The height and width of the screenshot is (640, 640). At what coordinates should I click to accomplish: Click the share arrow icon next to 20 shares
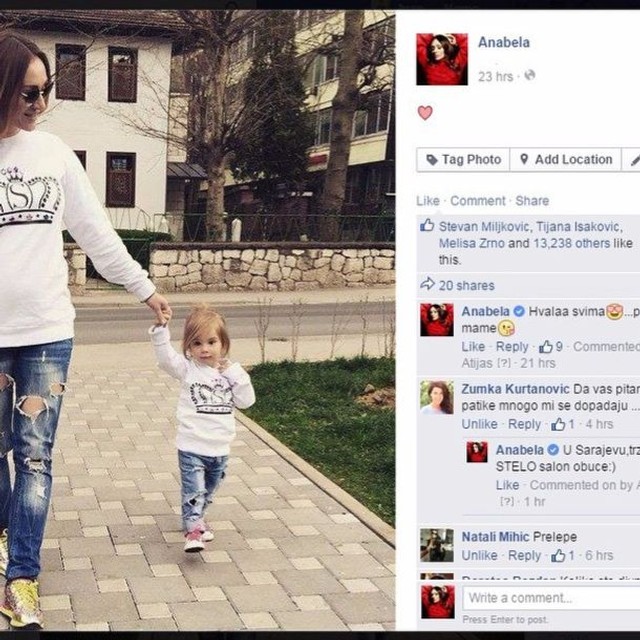tap(427, 284)
